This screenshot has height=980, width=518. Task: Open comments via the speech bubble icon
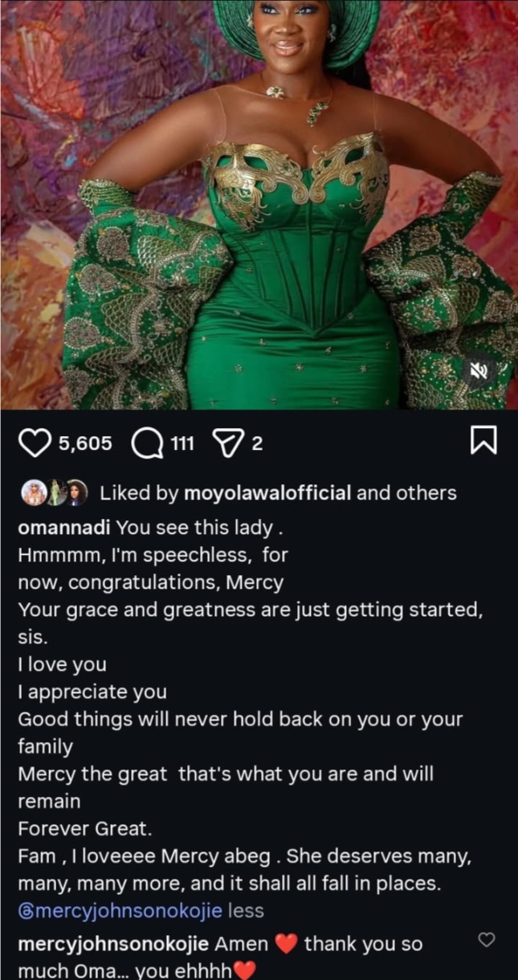point(146,443)
